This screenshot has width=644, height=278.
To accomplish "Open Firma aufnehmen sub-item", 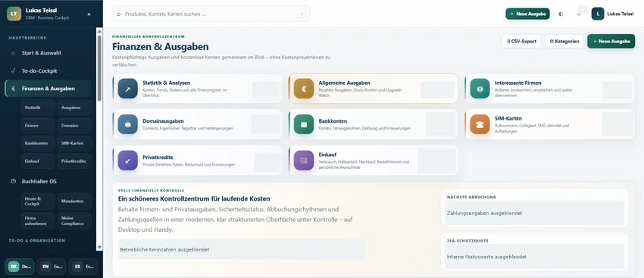I will [38, 220].
